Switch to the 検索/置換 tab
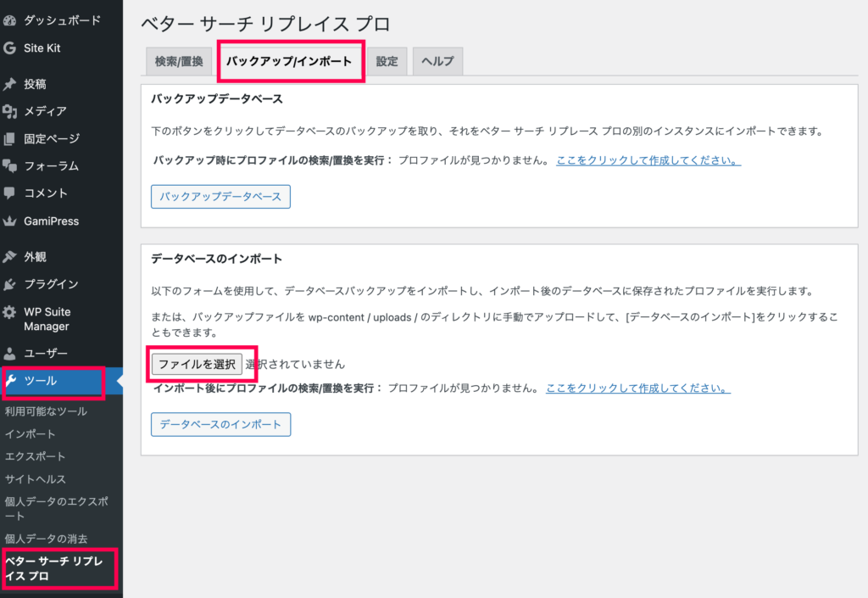 [179, 61]
